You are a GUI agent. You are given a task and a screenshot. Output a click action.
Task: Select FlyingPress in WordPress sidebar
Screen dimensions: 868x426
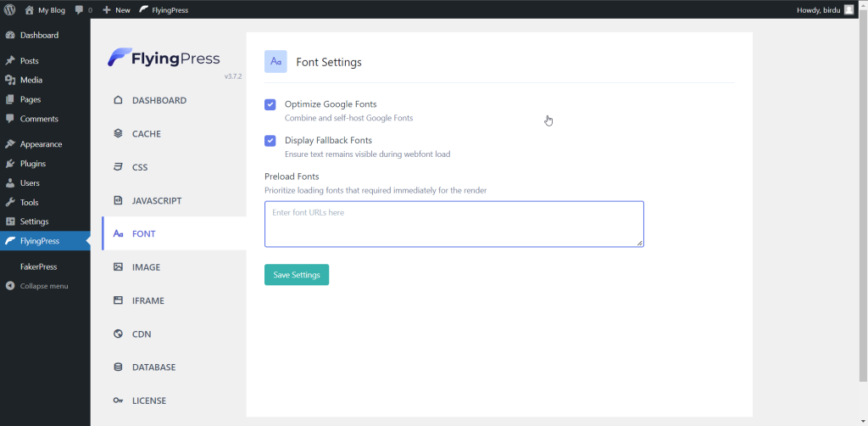(45, 241)
